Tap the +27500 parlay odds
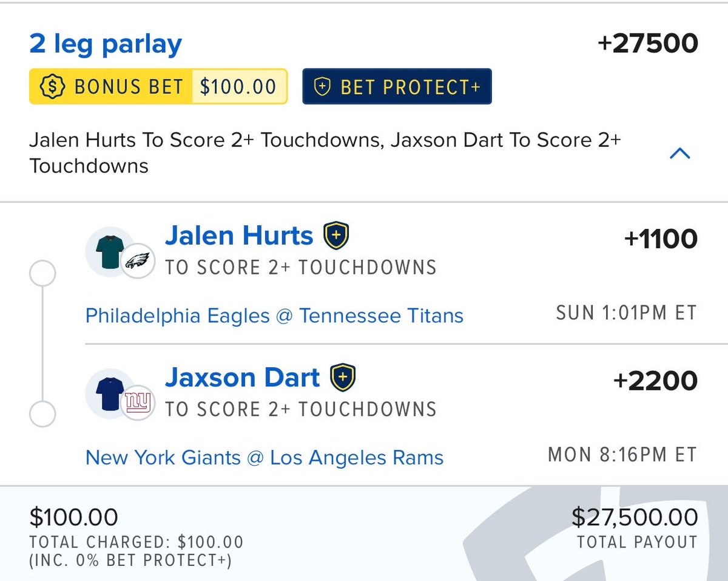 click(647, 44)
